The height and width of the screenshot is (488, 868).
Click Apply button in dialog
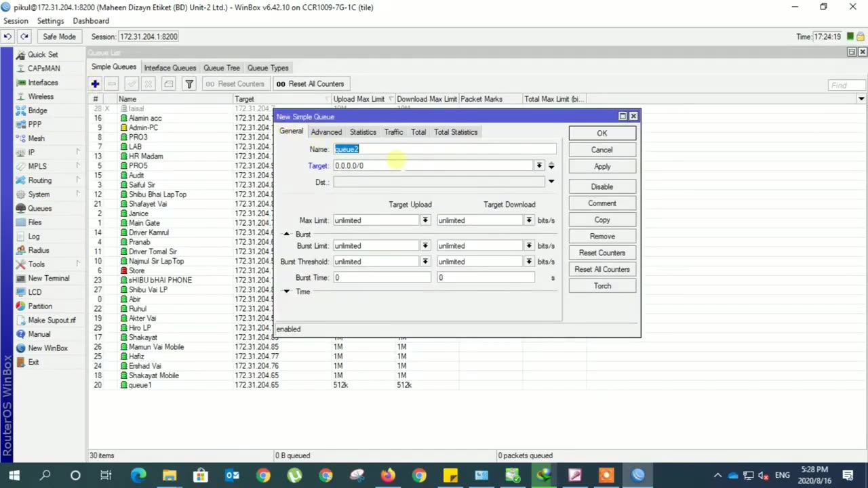tap(602, 167)
